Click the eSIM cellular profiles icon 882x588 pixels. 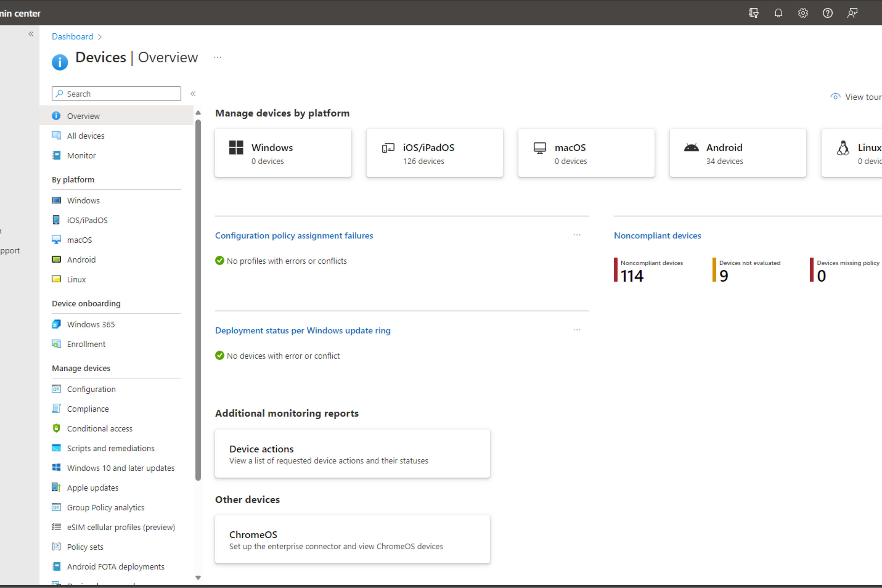point(56,527)
